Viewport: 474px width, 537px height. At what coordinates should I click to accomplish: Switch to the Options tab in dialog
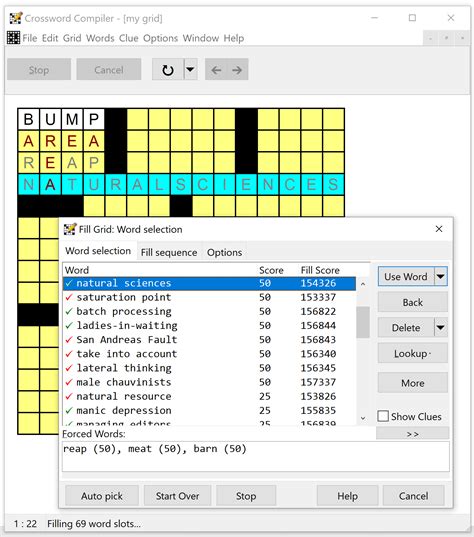(x=224, y=252)
